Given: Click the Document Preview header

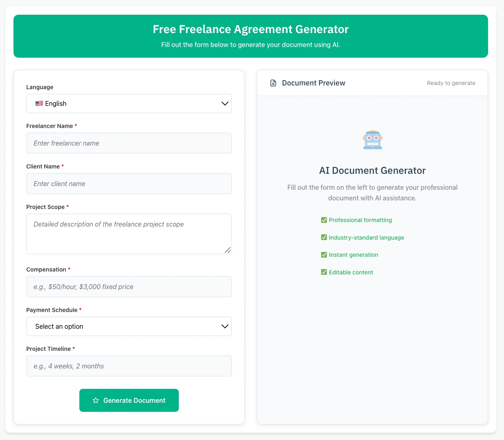Looking at the screenshot, I should (313, 83).
